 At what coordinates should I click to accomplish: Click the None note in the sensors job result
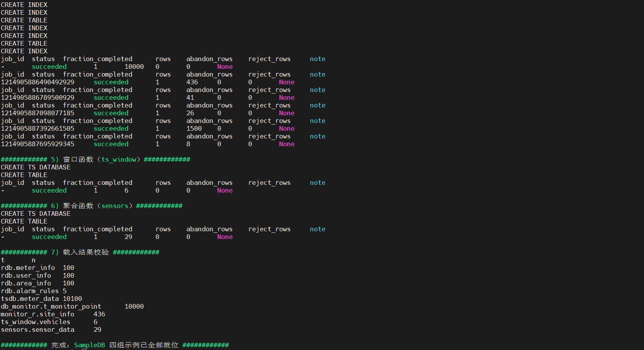click(x=225, y=237)
